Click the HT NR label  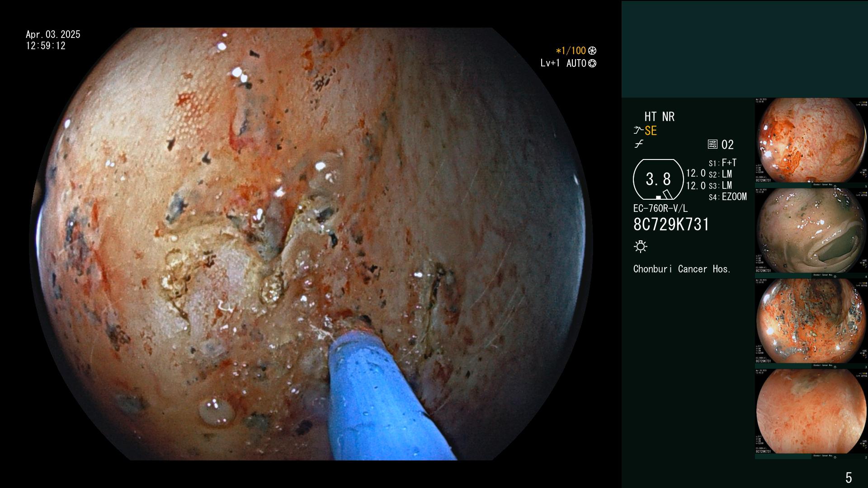tap(659, 117)
